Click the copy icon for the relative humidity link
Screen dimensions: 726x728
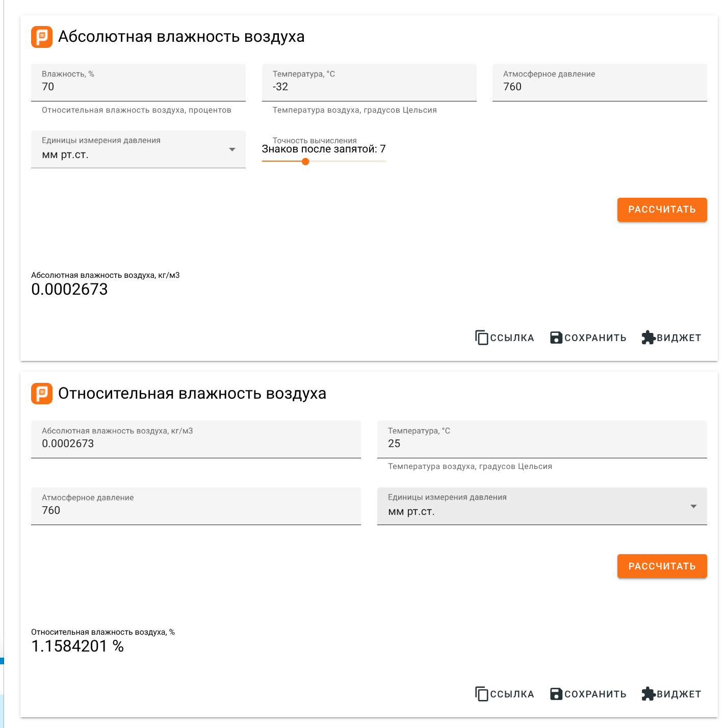(x=481, y=694)
